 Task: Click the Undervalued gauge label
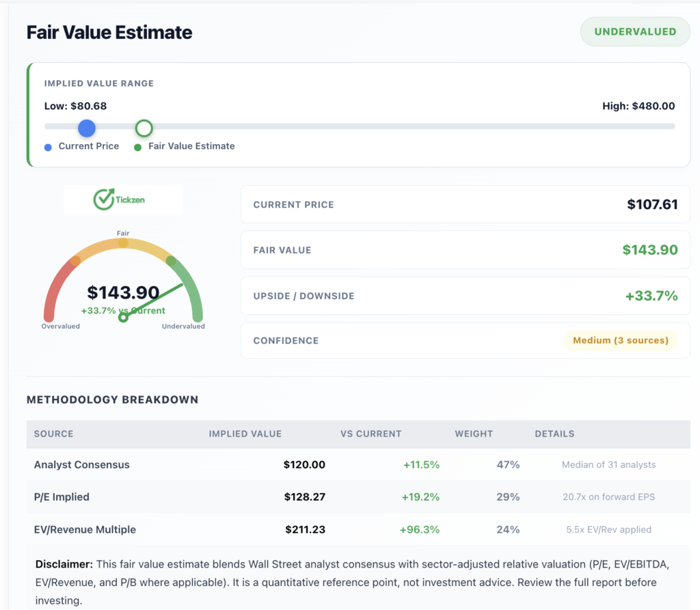(x=183, y=327)
